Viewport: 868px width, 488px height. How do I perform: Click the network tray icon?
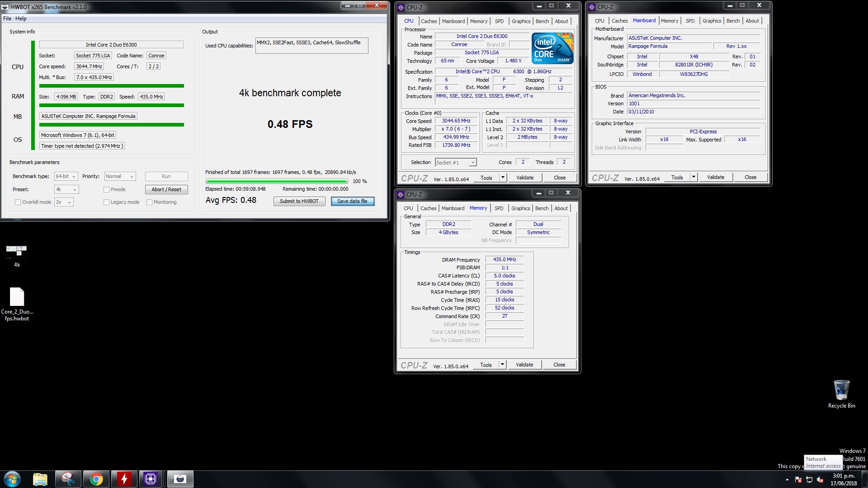coord(809,479)
